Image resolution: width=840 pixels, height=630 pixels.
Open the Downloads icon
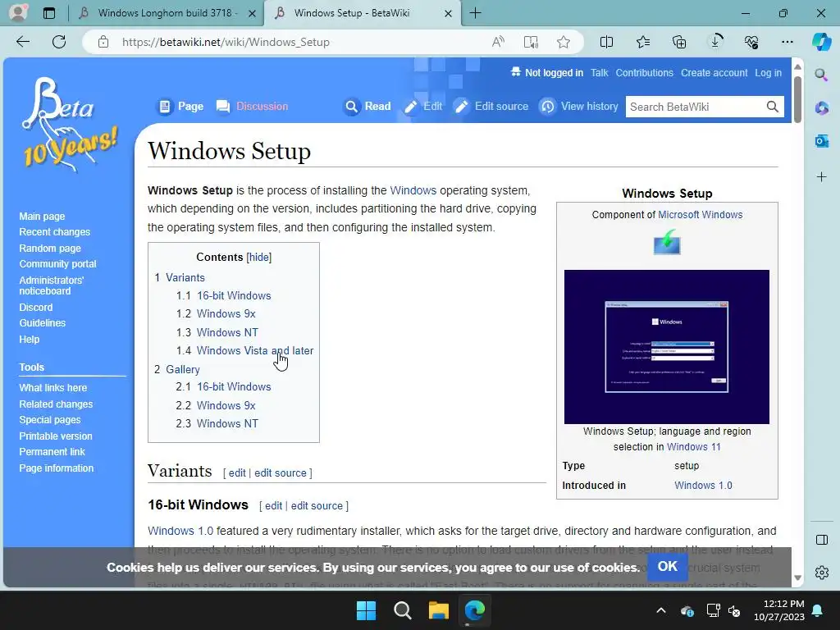point(715,42)
